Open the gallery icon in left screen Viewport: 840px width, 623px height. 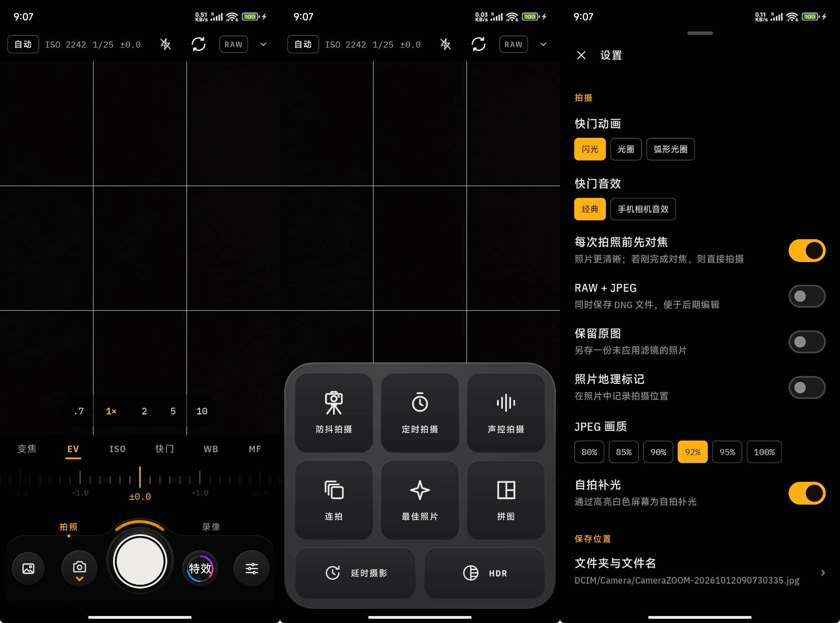[x=29, y=568]
